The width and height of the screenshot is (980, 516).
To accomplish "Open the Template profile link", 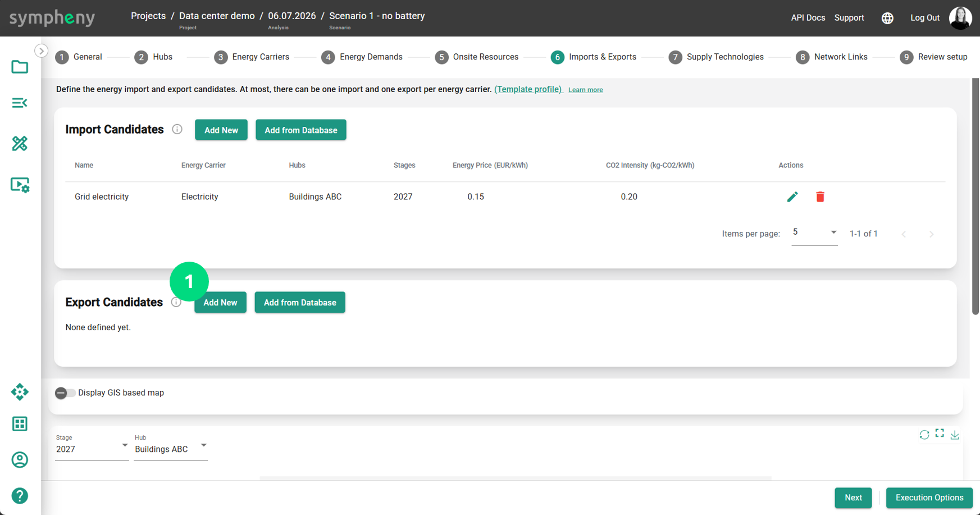I will coord(528,89).
